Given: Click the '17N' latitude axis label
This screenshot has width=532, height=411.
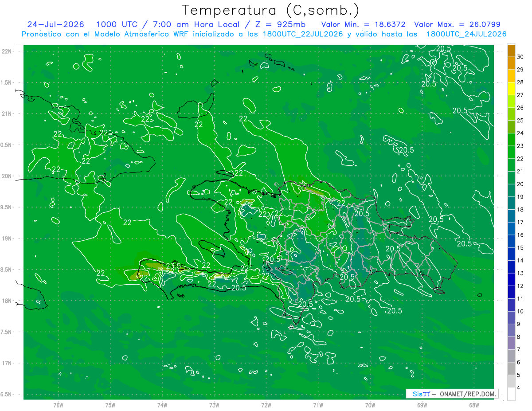Looking at the screenshot, I should coord(7,363).
